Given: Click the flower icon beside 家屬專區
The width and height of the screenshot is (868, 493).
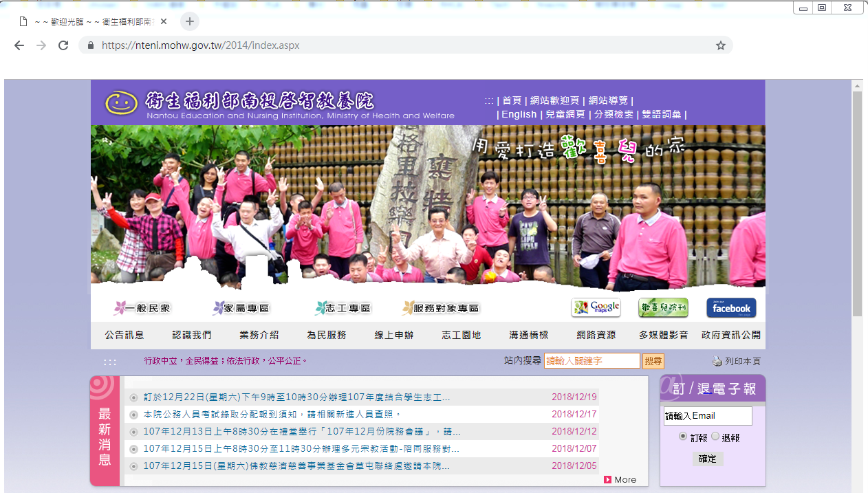Looking at the screenshot, I should (219, 308).
